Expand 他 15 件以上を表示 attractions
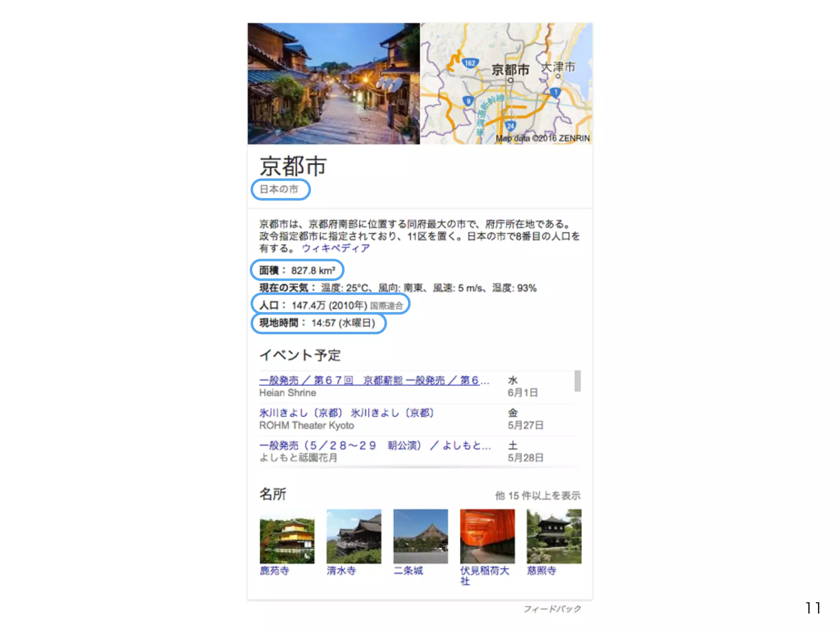The width and height of the screenshot is (840, 630). click(537, 495)
